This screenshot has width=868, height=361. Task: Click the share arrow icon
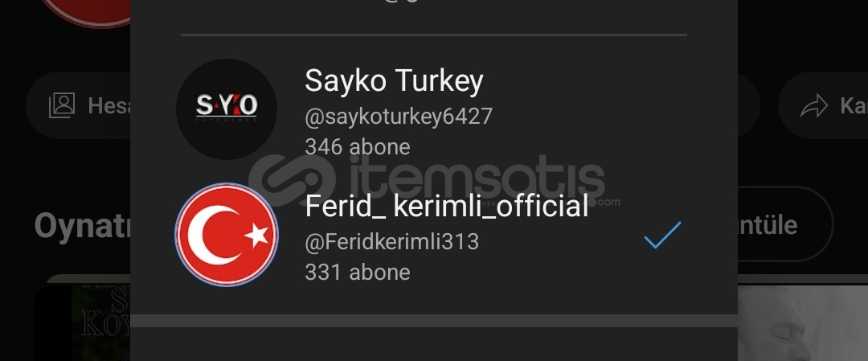pyautogui.click(x=813, y=106)
